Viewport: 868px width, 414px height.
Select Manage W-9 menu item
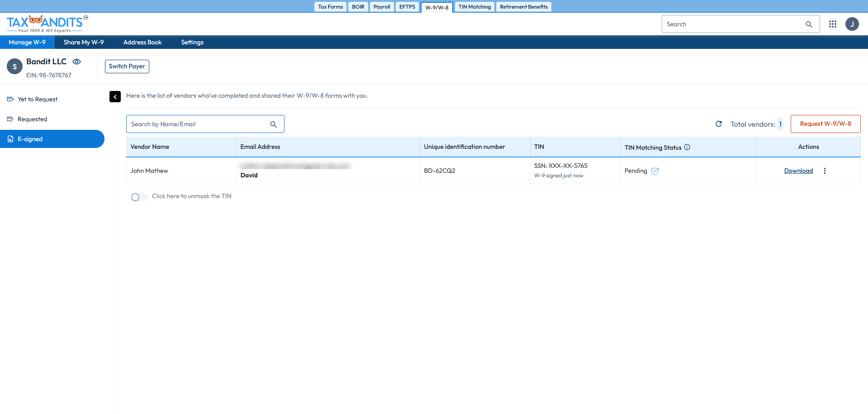click(x=27, y=42)
